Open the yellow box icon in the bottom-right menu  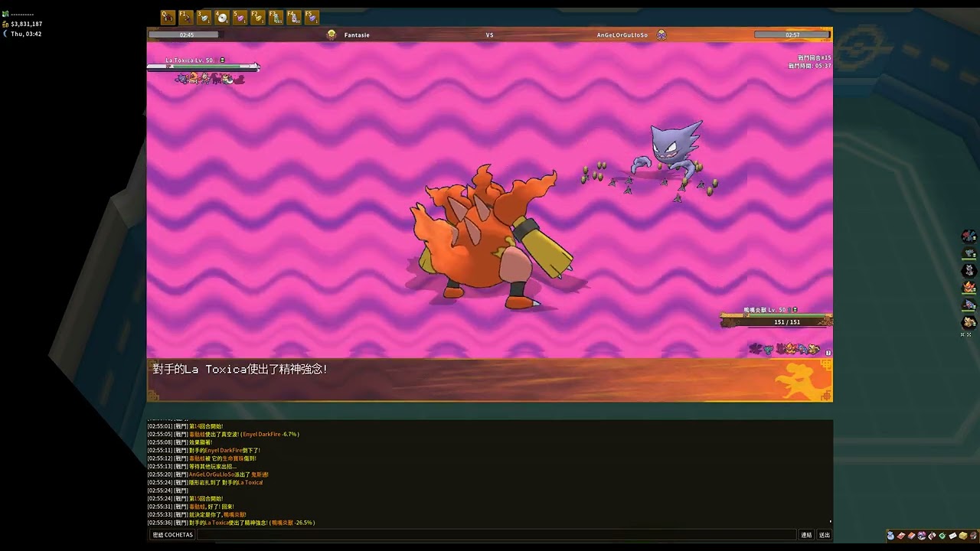point(962,536)
